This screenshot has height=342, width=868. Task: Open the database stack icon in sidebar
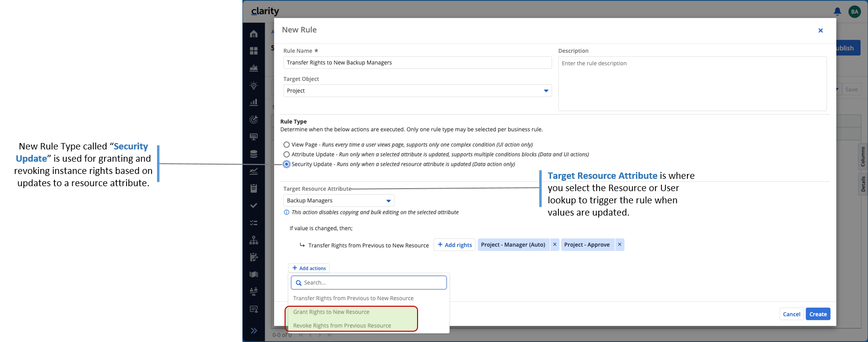[254, 154]
